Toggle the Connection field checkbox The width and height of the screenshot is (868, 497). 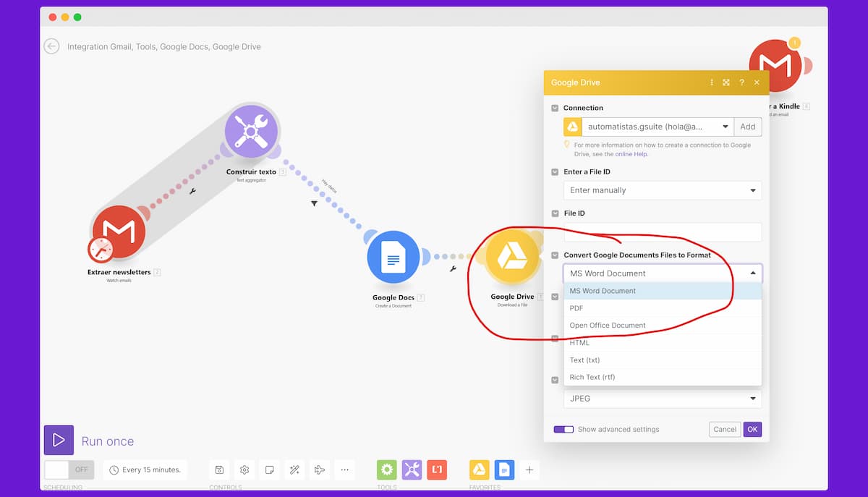coord(555,108)
